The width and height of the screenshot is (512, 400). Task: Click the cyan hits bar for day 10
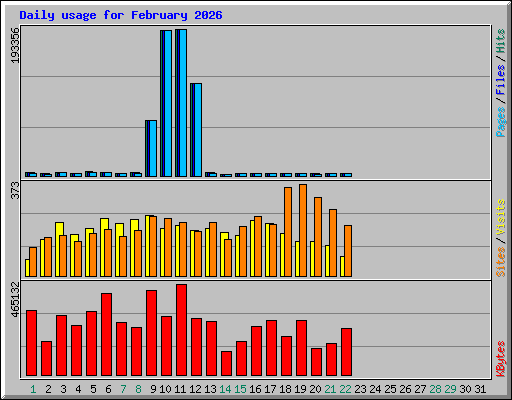[168, 103]
